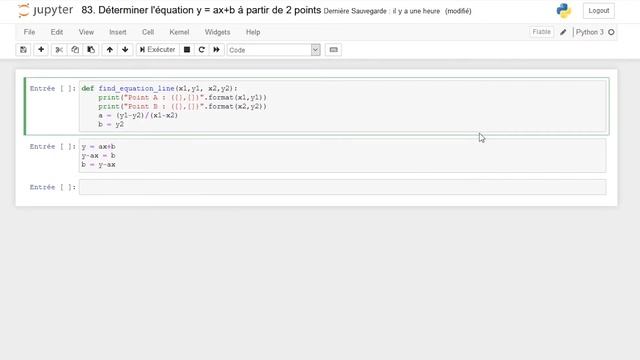Cut selected cells with scissors icon

(x=59, y=50)
